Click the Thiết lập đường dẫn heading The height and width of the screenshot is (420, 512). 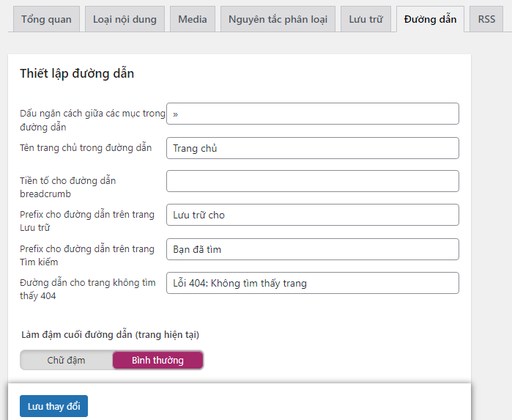click(77, 73)
